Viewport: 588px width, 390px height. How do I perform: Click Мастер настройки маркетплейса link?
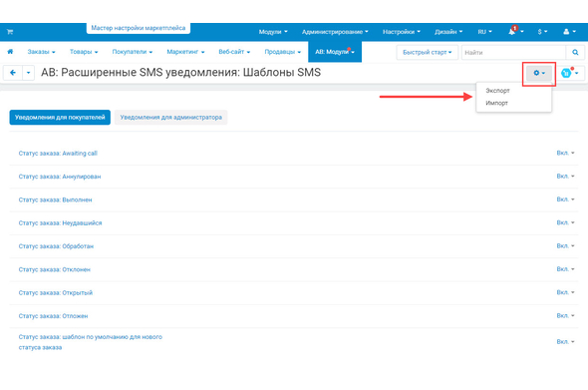(138, 28)
